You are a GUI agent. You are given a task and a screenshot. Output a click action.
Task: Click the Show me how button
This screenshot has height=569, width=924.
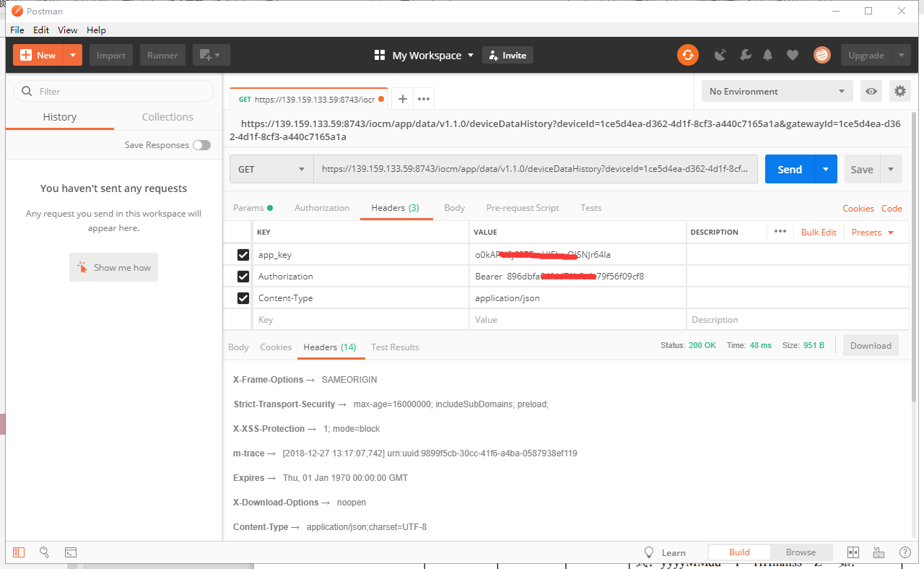[113, 267]
